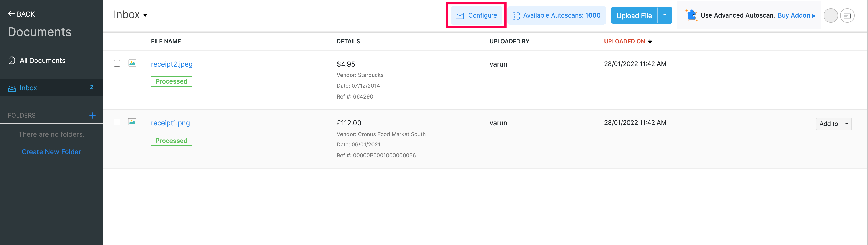Viewport: 868px width, 245px height.
Task: Click the list view icon
Action: point(830,16)
